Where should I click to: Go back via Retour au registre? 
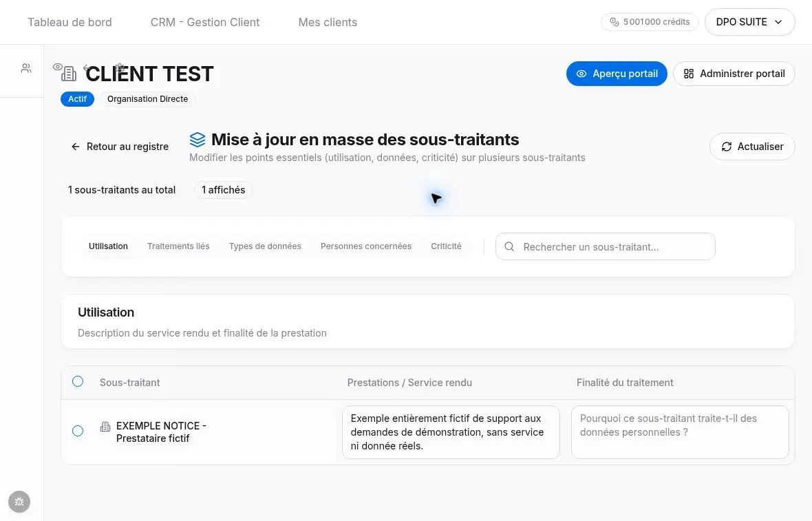tap(120, 147)
